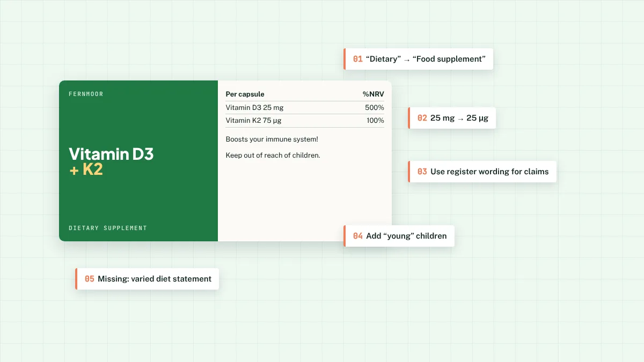Click the orange 03 number badge
Screen dimensions: 644x362
422,172
